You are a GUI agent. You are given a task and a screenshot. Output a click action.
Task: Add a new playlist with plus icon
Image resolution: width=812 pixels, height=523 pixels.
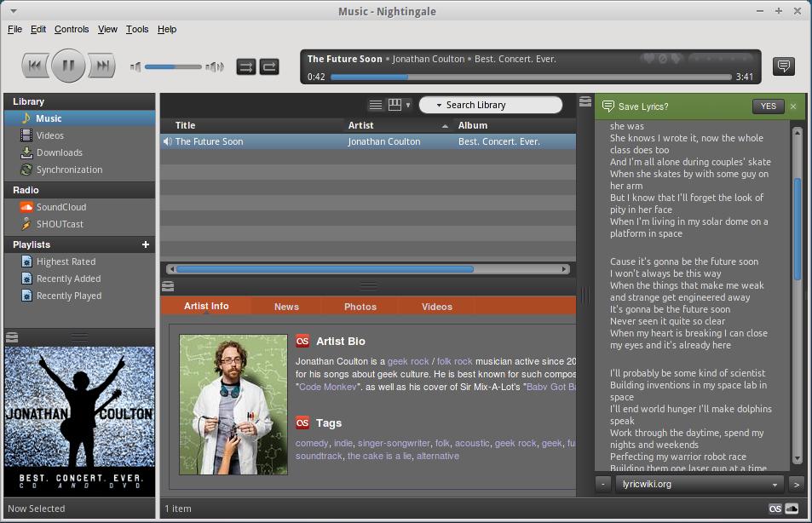(x=146, y=244)
